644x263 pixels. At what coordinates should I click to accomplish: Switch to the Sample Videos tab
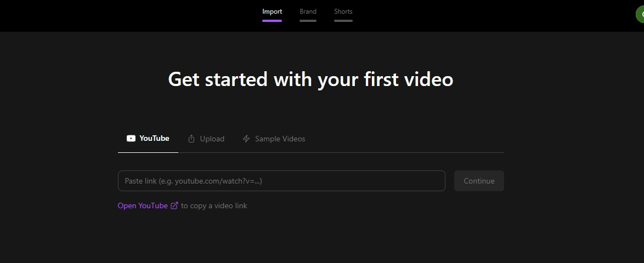tap(274, 139)
